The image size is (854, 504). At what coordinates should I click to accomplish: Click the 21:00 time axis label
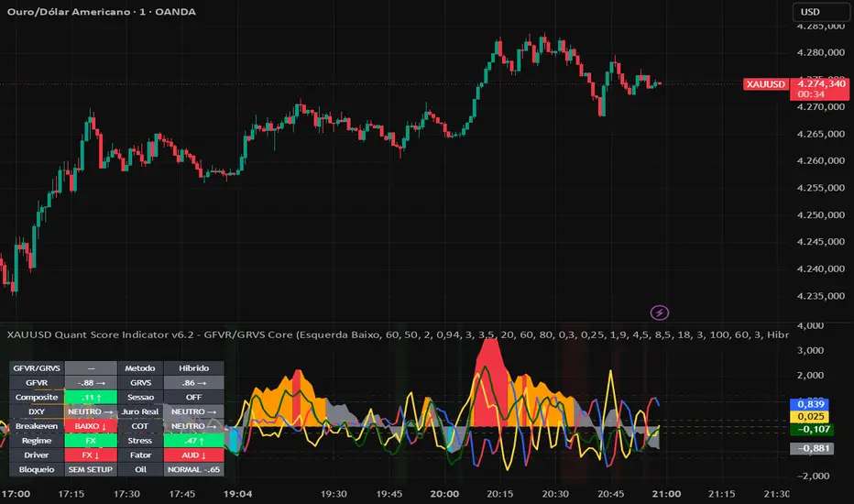667,494
